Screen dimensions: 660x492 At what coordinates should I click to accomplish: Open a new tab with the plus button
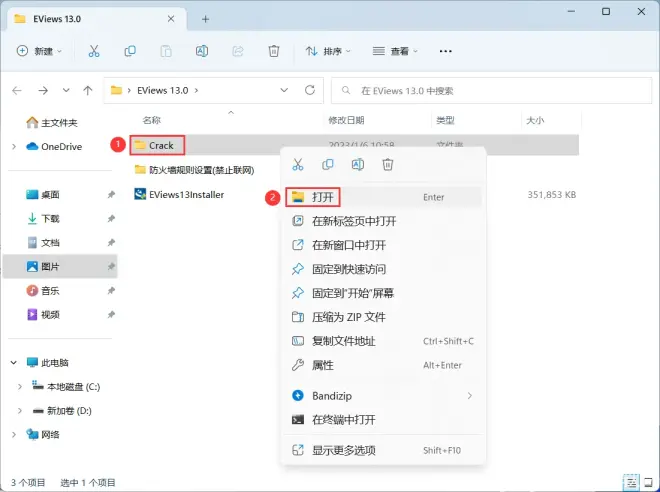point(205,19)
